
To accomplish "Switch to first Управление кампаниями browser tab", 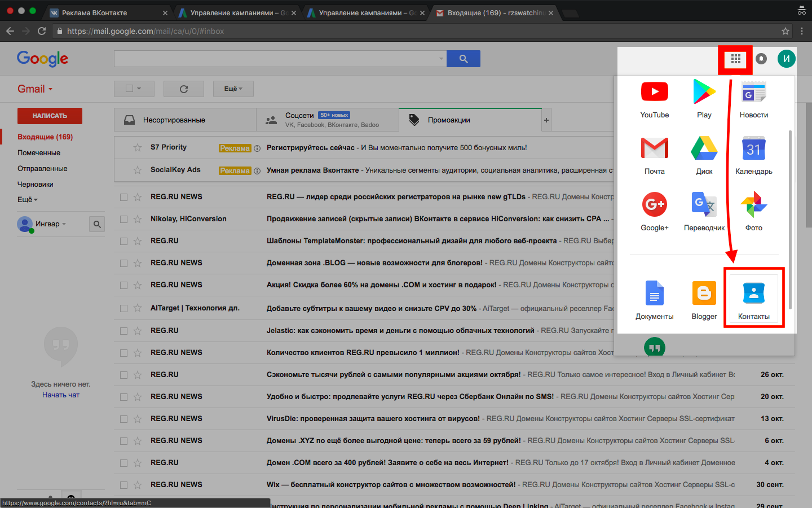I will point(237,12).
